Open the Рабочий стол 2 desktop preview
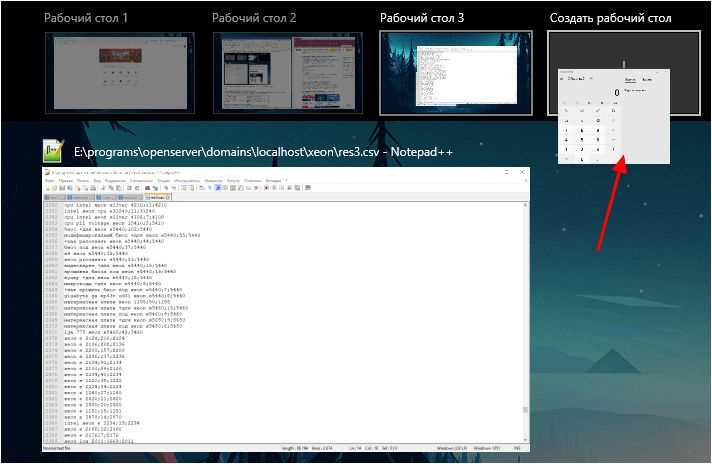The width and height of the screenshot is (712, 464). click(288, 71)
